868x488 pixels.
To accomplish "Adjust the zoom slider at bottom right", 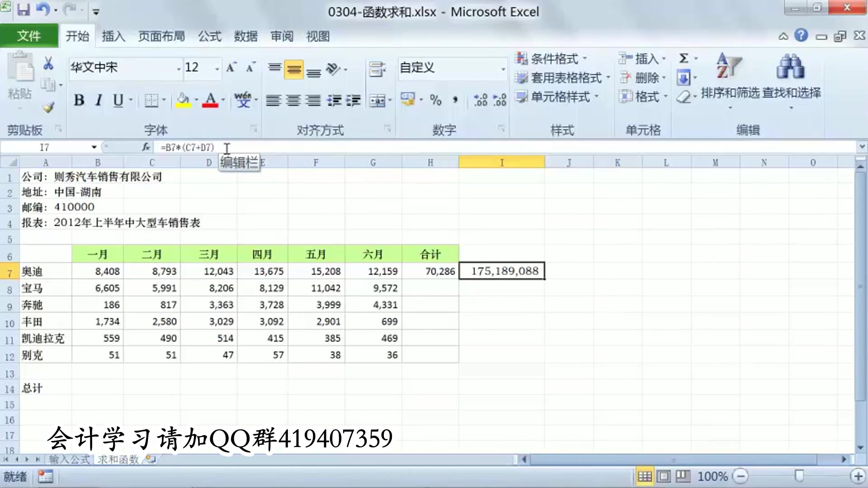I will coord(798,476).
